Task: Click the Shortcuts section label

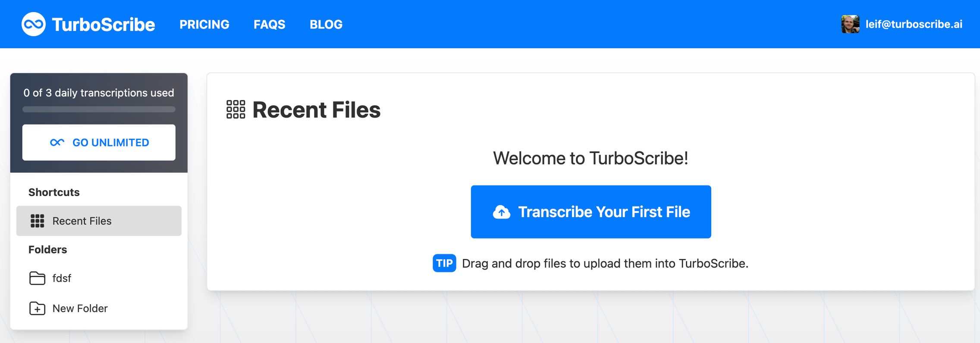Action: click(54, 192)
